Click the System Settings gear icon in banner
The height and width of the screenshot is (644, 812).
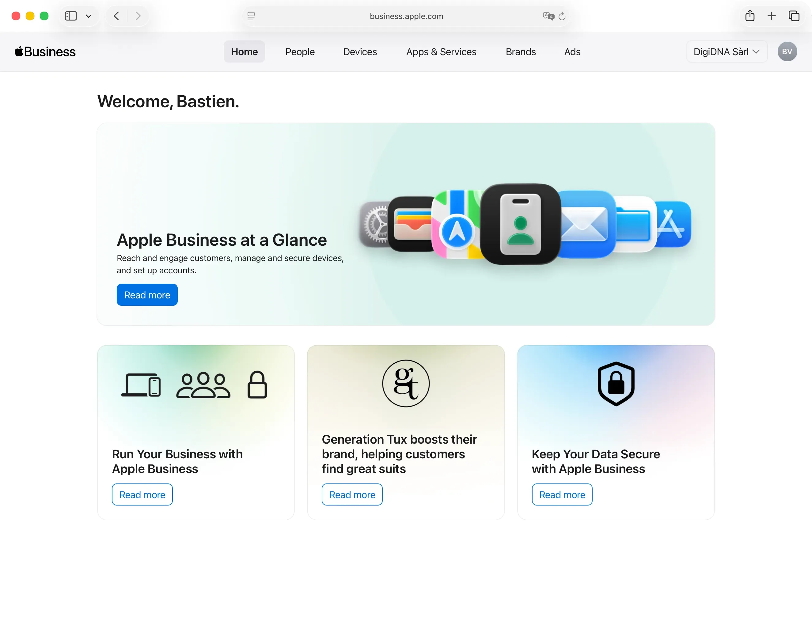pos(374,224)
